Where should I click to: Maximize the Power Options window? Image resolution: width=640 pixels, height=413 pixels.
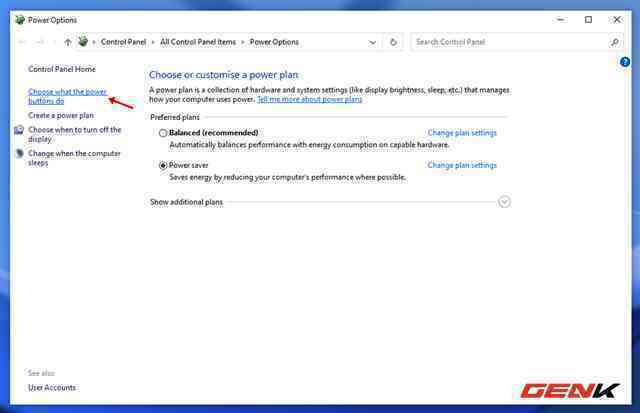click(588, 20)
